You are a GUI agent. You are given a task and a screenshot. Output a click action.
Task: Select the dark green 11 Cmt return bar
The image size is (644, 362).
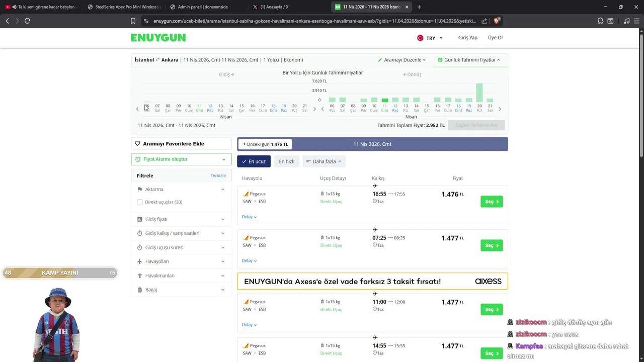point(384,100)
